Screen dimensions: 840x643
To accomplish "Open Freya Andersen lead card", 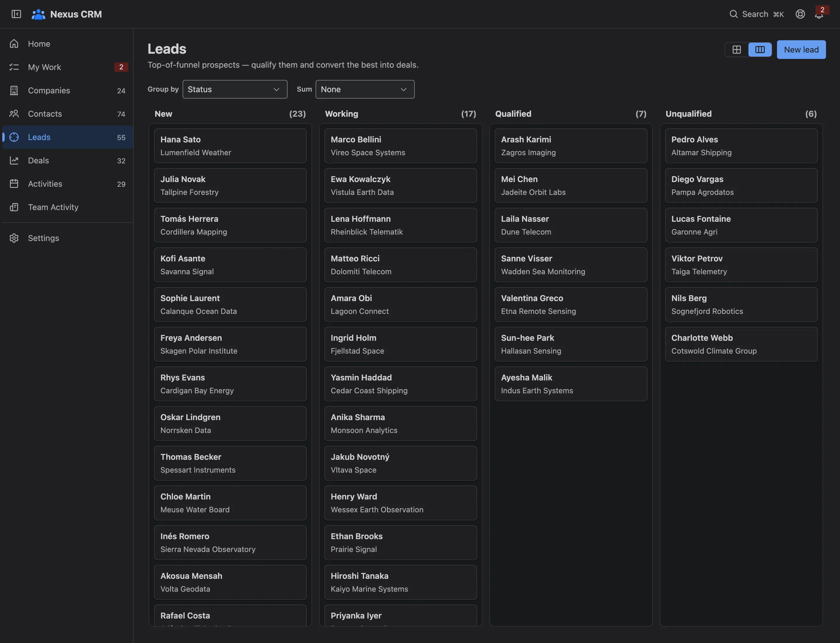I will pos(230,344).
